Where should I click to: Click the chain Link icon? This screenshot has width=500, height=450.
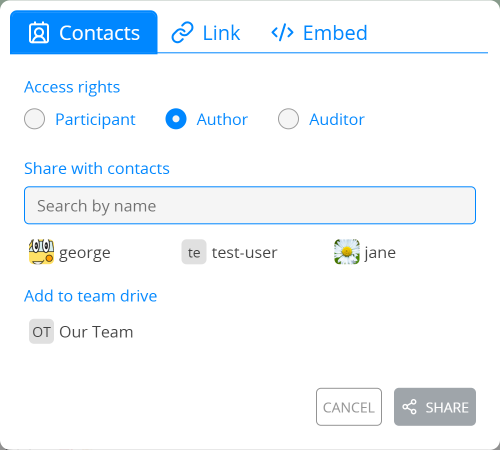tap(182, 33)
